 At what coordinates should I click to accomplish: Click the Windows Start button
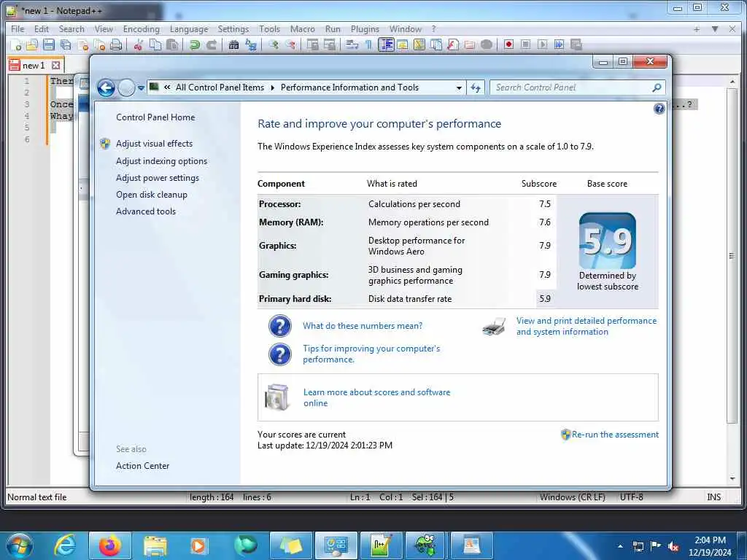coord(20,545)
